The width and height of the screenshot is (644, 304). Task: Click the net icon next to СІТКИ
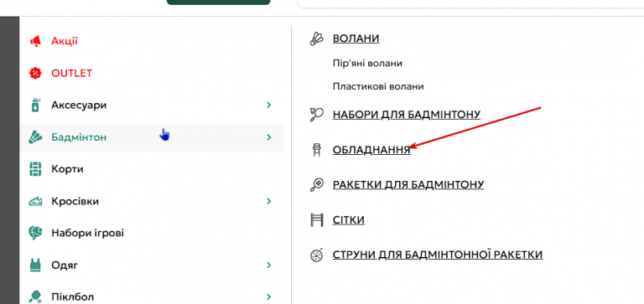[x=317, y=220]
